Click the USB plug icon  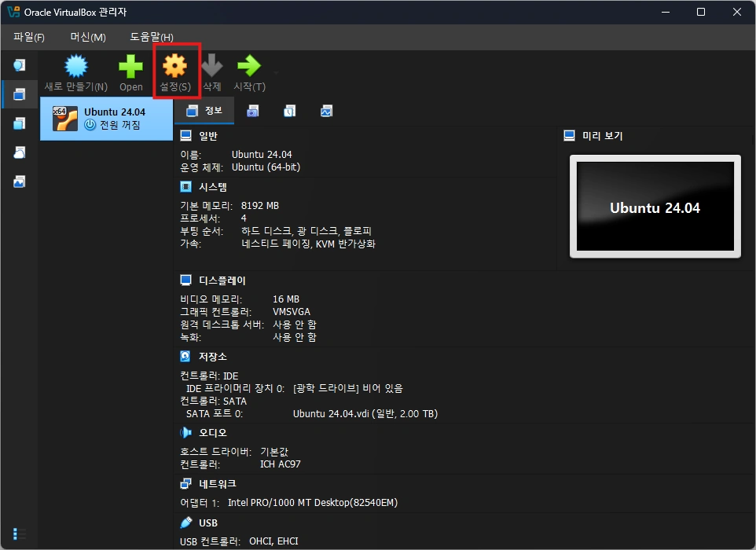[185, 522]
